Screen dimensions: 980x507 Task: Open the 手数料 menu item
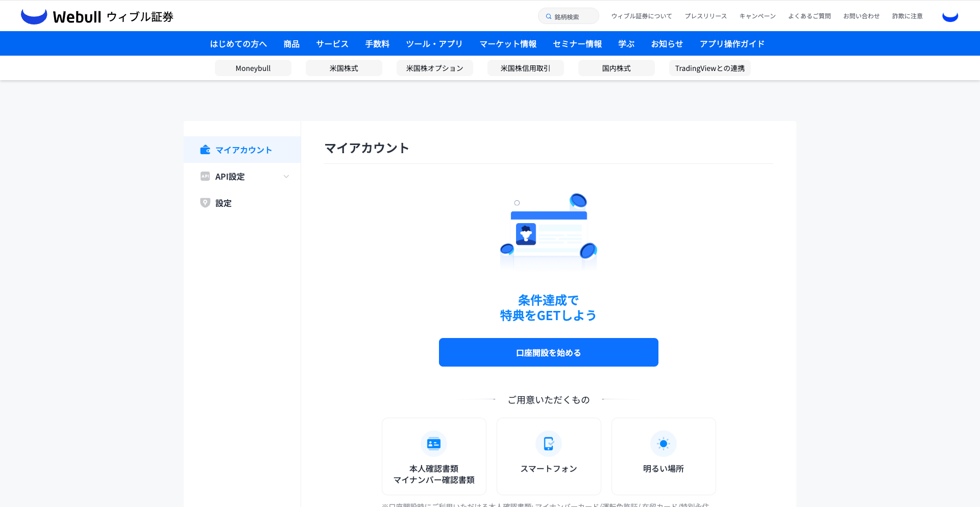[x=377, y=44]
